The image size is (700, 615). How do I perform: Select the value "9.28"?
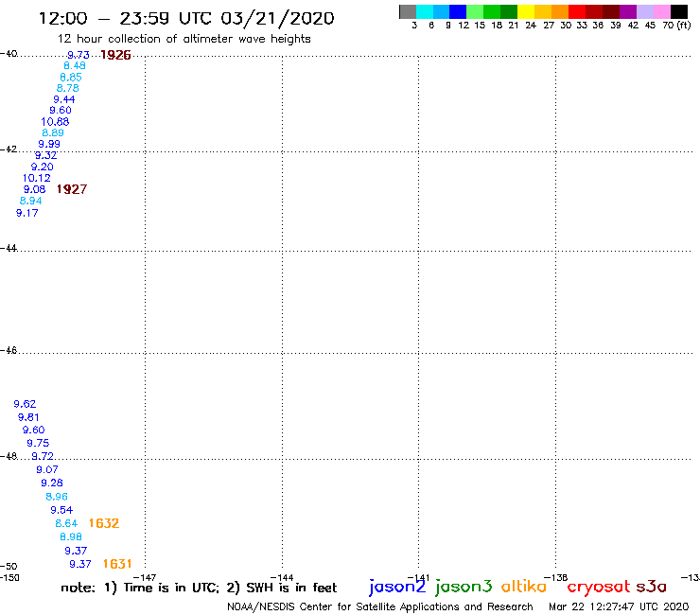[52, 483]
